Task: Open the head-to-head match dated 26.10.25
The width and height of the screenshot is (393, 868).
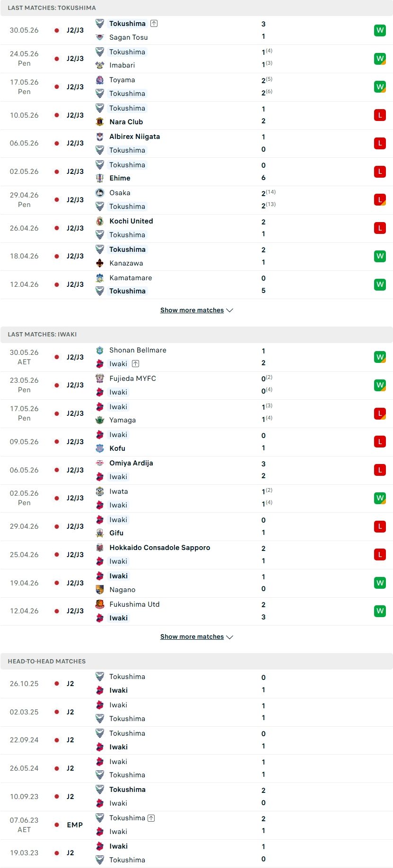Action: 196,684
